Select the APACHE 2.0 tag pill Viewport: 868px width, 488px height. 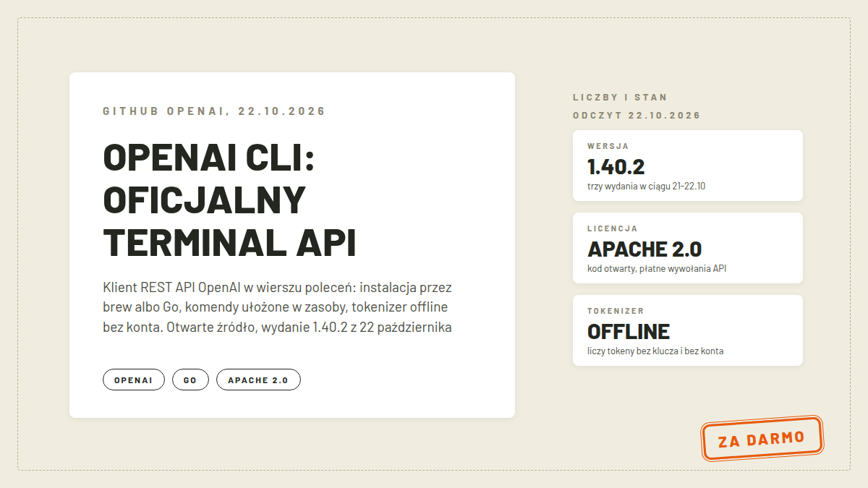[258, 380]
